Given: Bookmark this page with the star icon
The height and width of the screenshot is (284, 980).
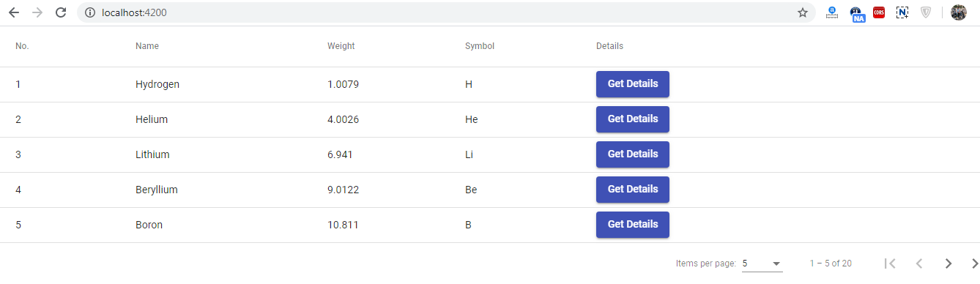Looking at the screenshot, I should coord(803,12).
